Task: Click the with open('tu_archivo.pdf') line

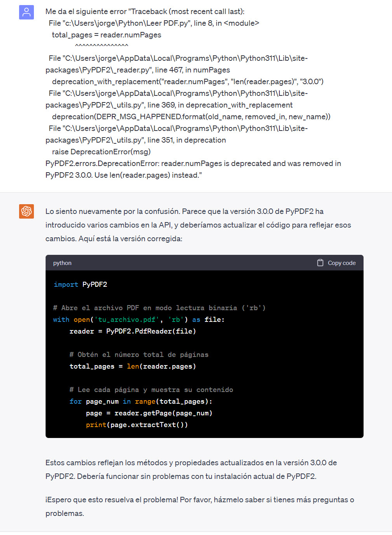Action: click(x=138, y=320)
